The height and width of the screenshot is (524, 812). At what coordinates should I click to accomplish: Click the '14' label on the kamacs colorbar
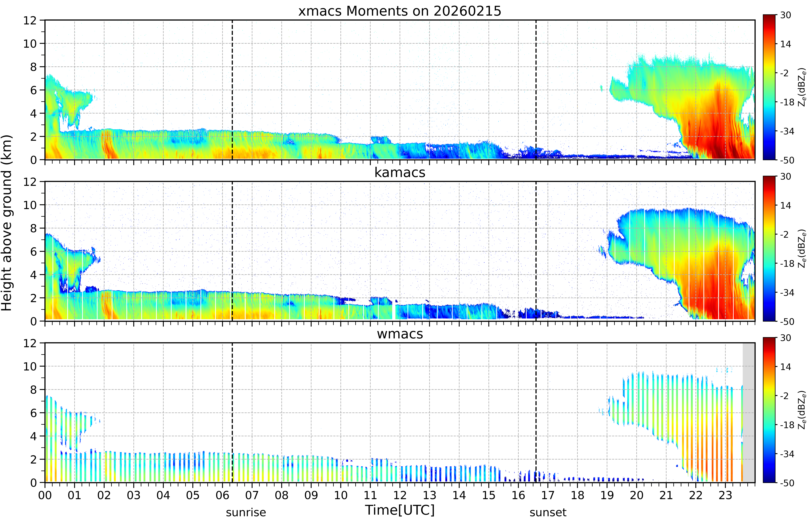pos(785,205)
